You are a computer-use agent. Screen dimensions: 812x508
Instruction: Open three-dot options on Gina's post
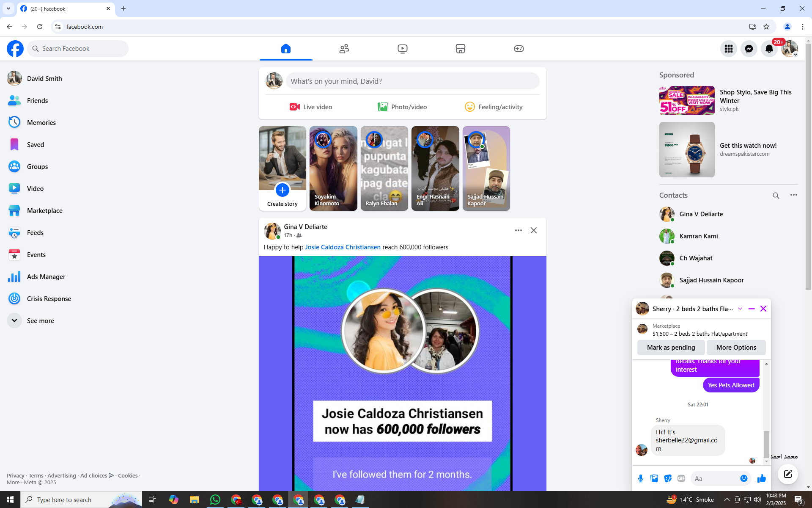point(518,230)
